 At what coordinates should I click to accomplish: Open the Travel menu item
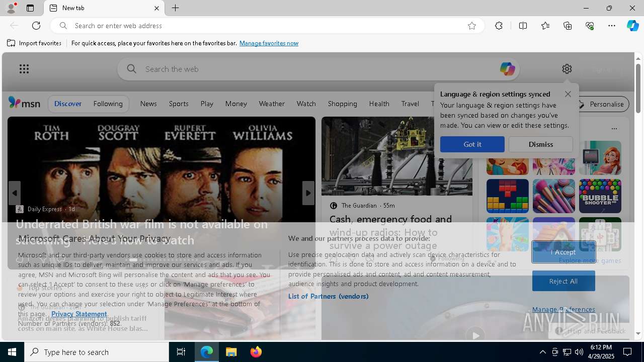click(410, 104)
